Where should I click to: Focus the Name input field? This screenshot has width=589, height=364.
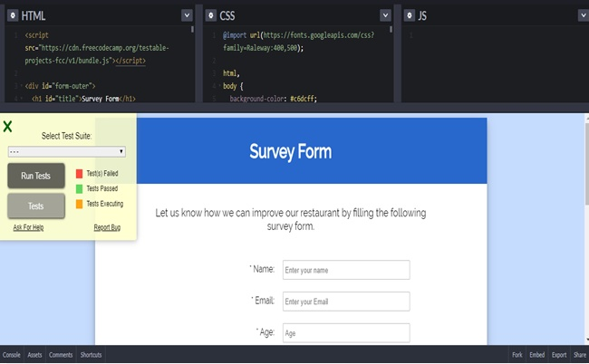pos(346,270)
